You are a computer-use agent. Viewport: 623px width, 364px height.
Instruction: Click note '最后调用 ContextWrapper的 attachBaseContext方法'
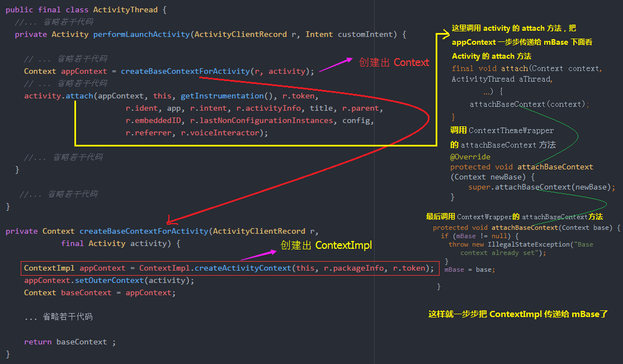tap(515, 216)
